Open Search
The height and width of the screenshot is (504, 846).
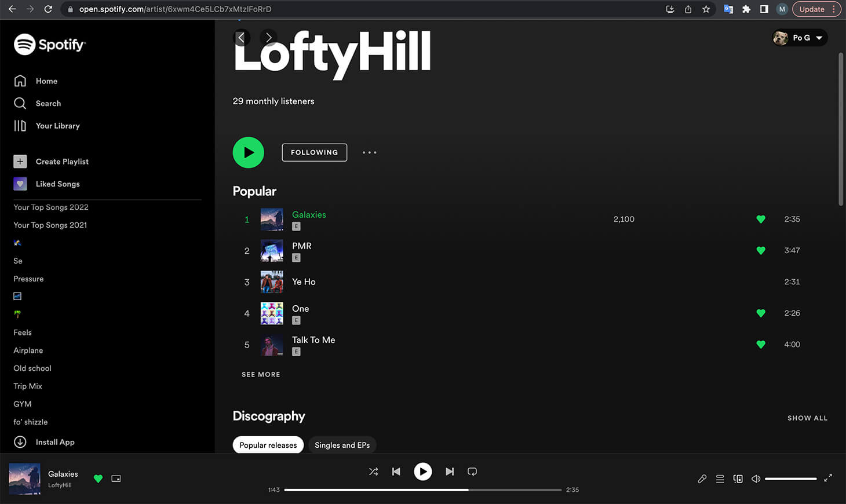tap(49, 103)
